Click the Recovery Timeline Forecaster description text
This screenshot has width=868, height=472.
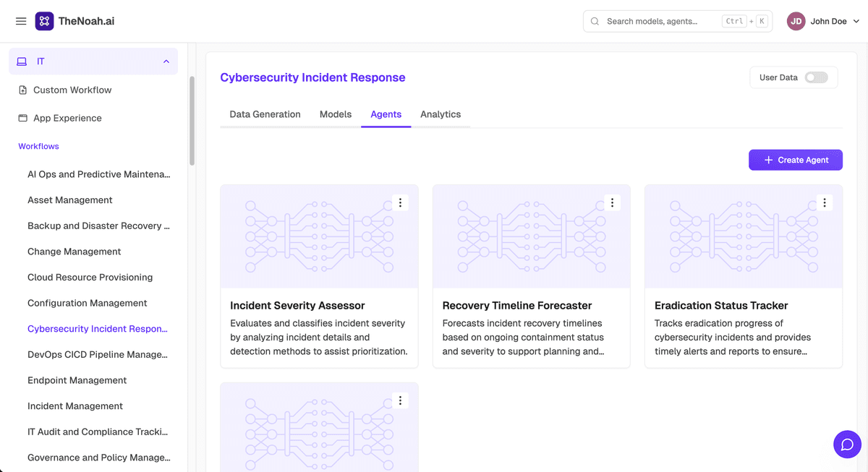(x=523, y=338)
